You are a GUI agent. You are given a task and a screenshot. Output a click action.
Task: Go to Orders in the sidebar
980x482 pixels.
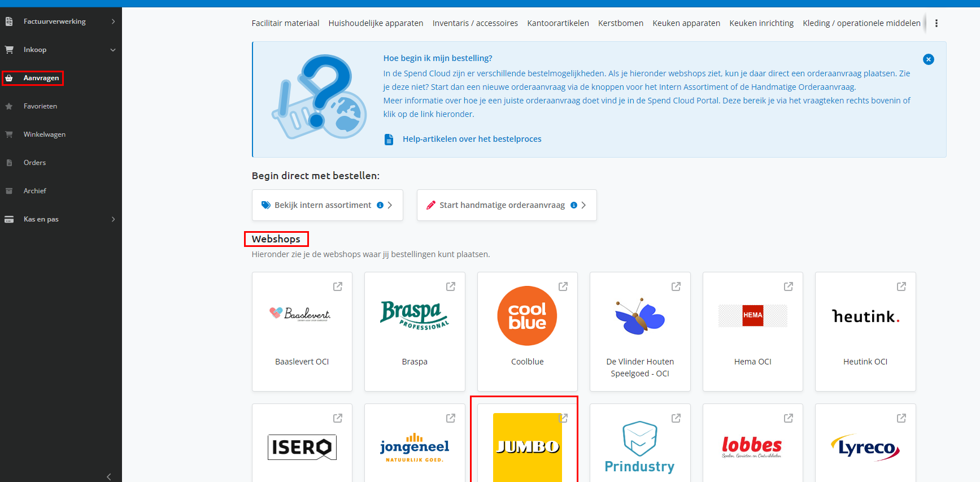[34, 163]
